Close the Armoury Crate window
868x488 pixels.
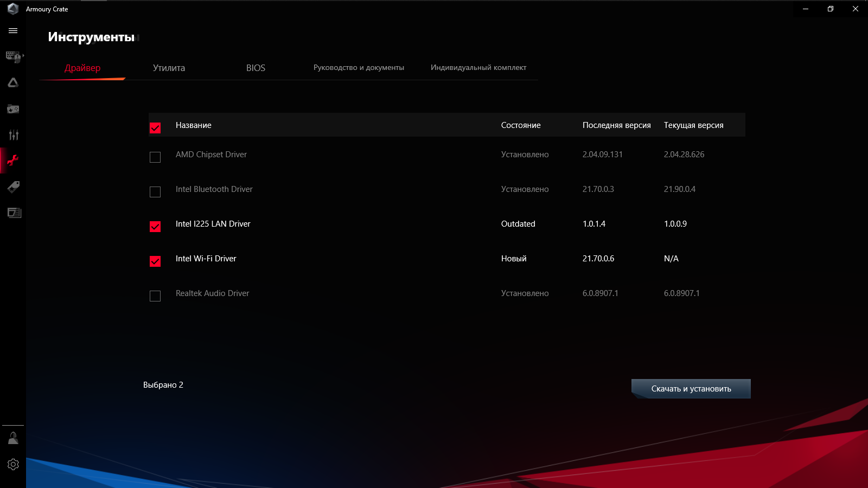pos(856,9)
